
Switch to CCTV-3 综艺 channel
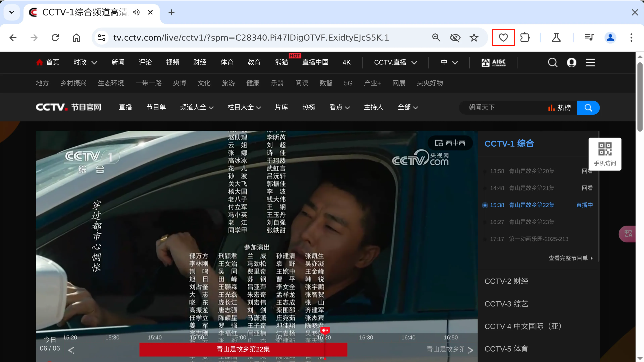click(x=506, y=304)
